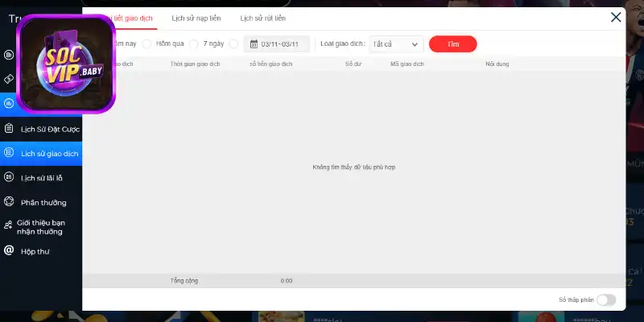Select the Hôm qua radio button

(147, 44)
